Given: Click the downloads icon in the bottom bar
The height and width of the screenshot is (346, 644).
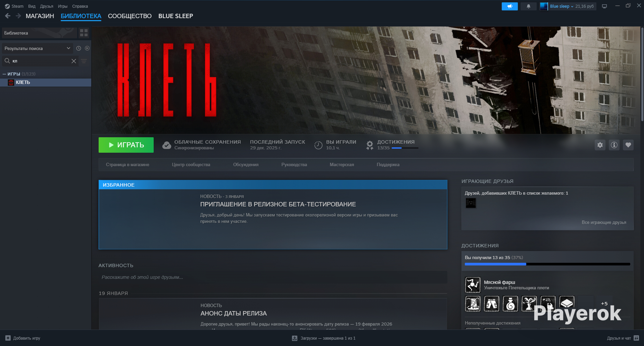Looking at the screenshot, I should click(x=294, y=338).
